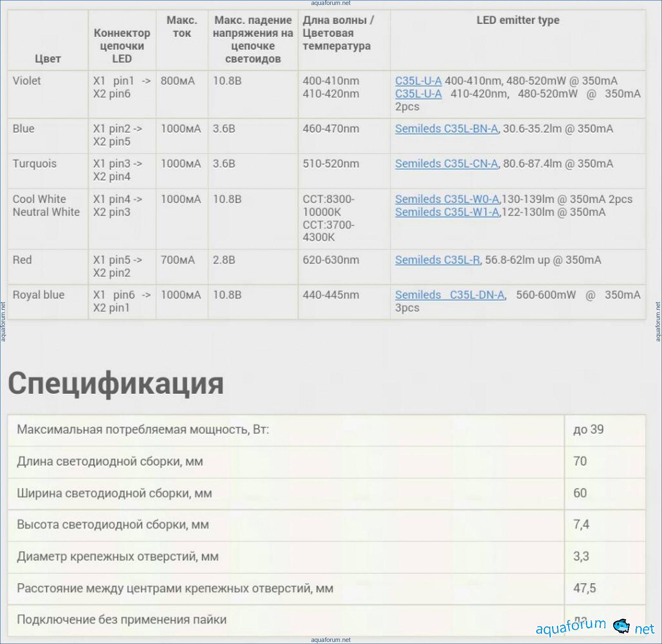The width and height of the screenshot is (662, 644).
Task: Open the C35L-U-A link for 410-420nm
Action: [x=418, y=94]
